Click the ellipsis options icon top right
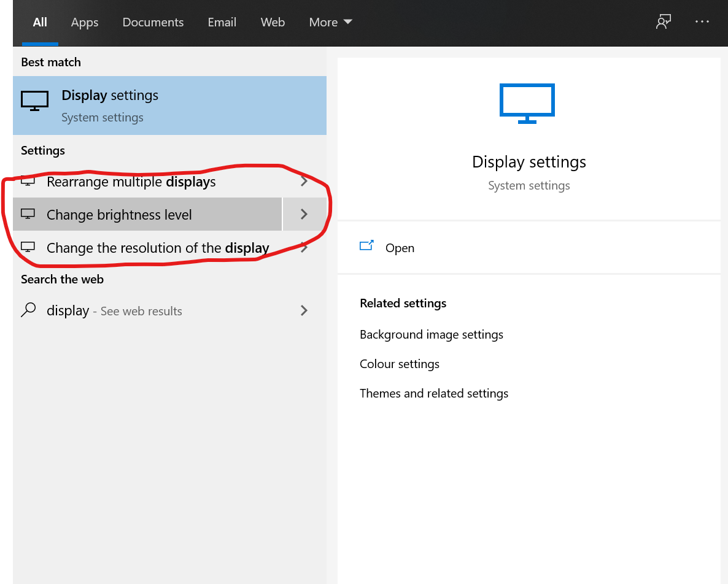The width and height of the screenshot is (728, 584). (x=702, y=21)
